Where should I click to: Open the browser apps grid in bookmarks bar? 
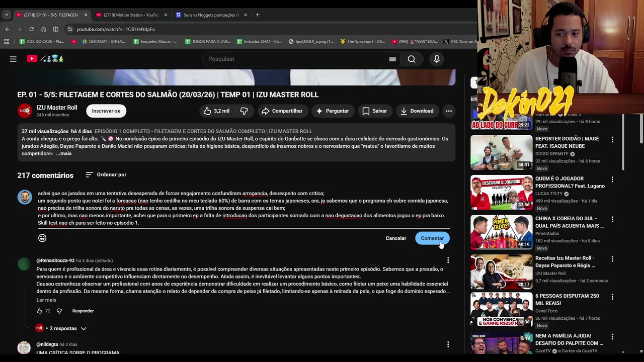pos(7,42)
